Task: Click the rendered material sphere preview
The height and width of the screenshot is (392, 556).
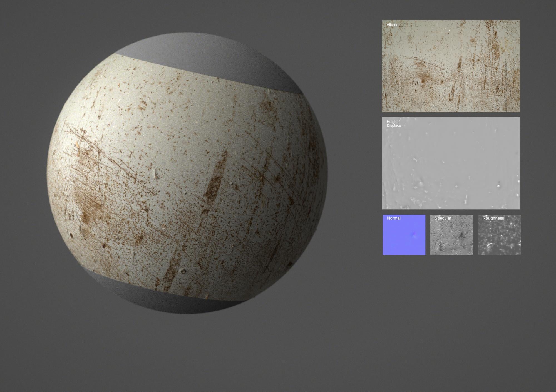Action: click(187, 173)
